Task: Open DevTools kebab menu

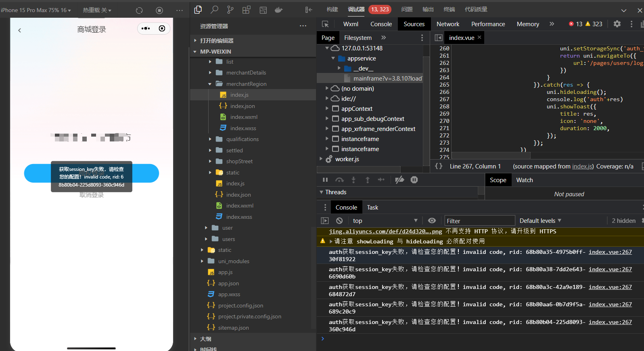Action: point(631,24)
